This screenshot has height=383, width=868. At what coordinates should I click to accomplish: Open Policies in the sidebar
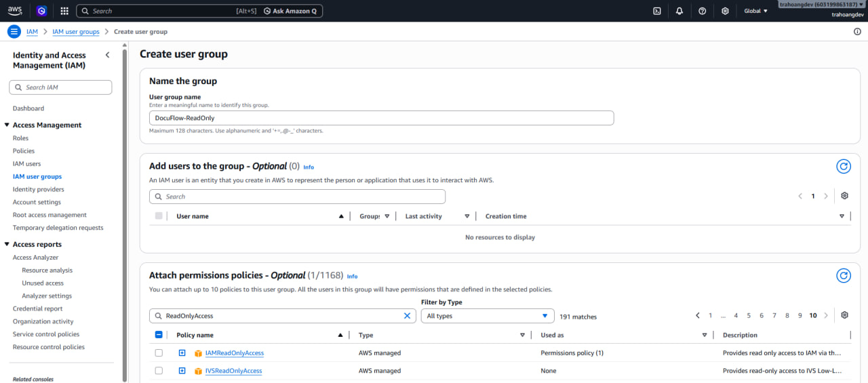click(24, 151)
